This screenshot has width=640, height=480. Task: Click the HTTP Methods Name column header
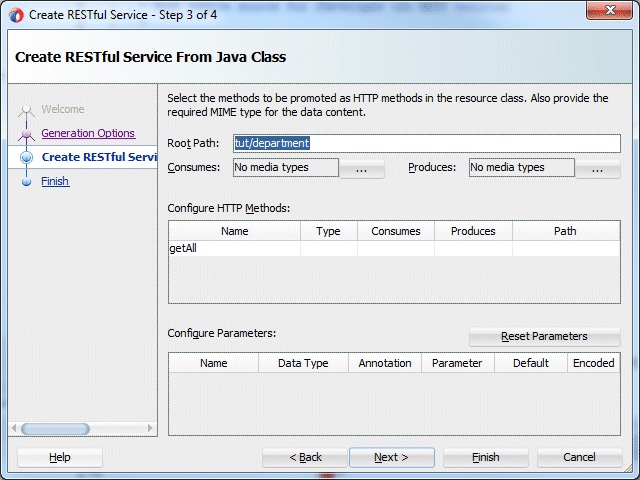(x=234, y=231)
